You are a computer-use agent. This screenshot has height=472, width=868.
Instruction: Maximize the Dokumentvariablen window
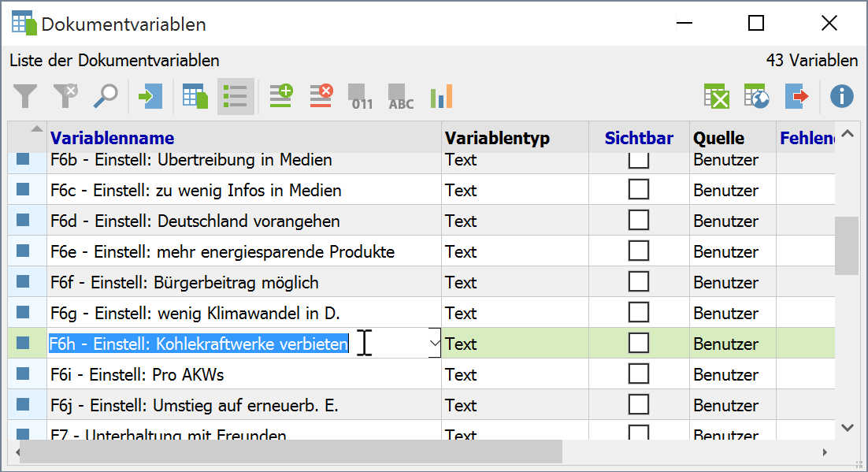coord(755,24)
